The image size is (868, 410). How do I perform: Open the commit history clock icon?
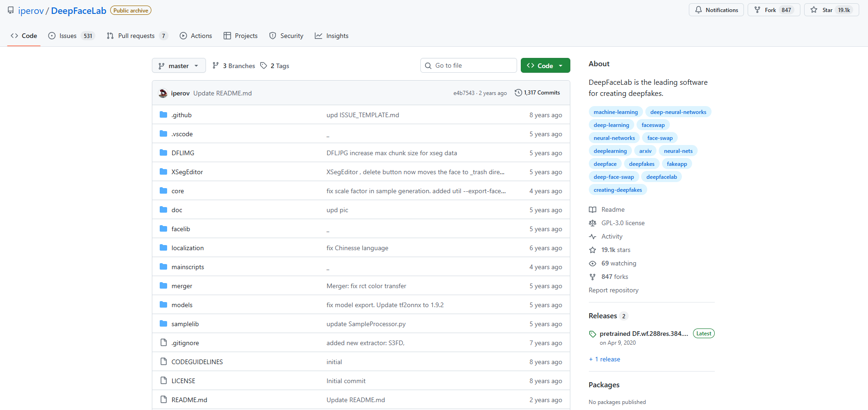tap(518, 93)
